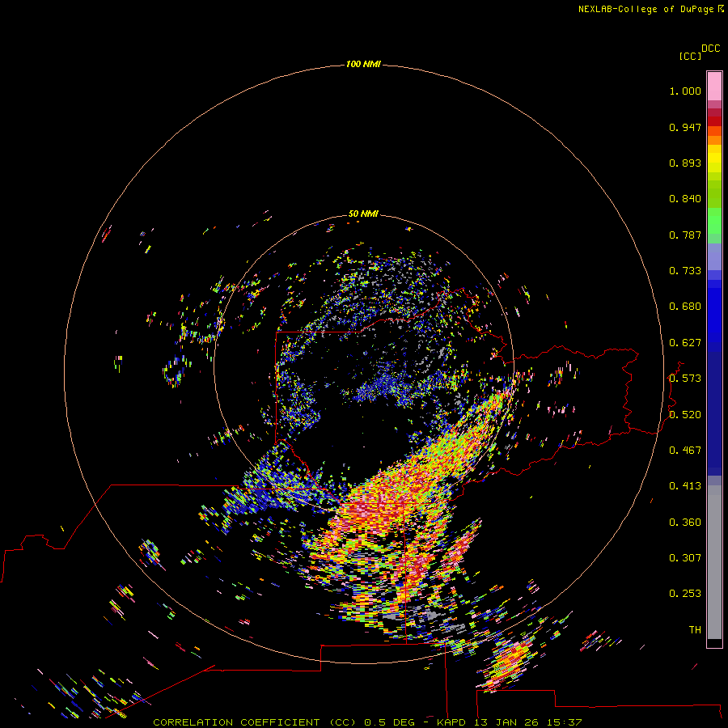Click the 0.947 colorbar value
Viewport: 728px width, 728px height.
click(x=685, y=127)
